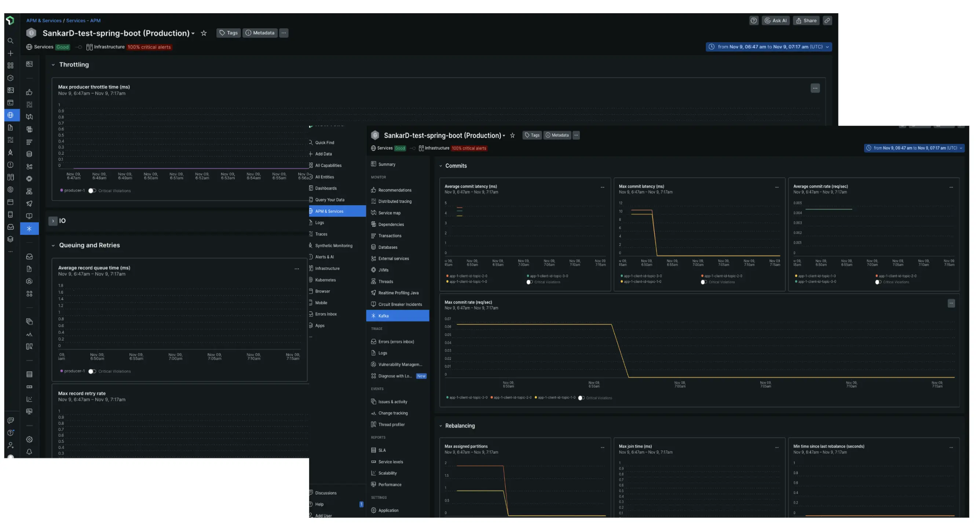Viewport: 980px width, 527px height.
Task: Select Distributed tracing monitor option
Action: click(x=394, y=201)
